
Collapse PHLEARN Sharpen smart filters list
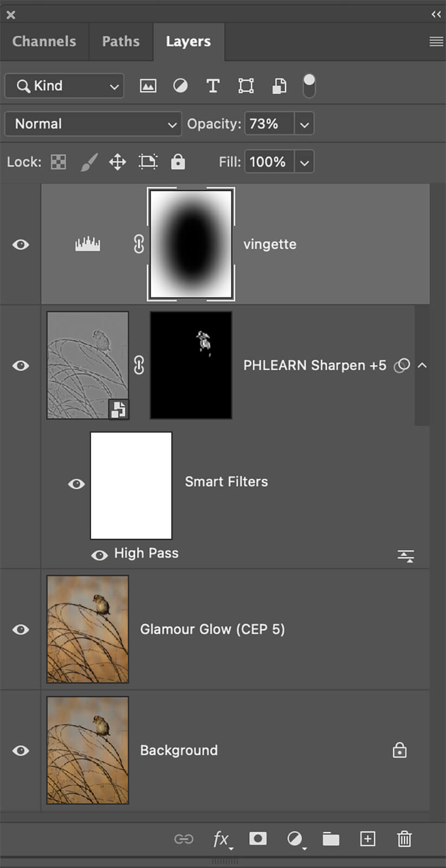pyautogui.click(x=422, y=366)
